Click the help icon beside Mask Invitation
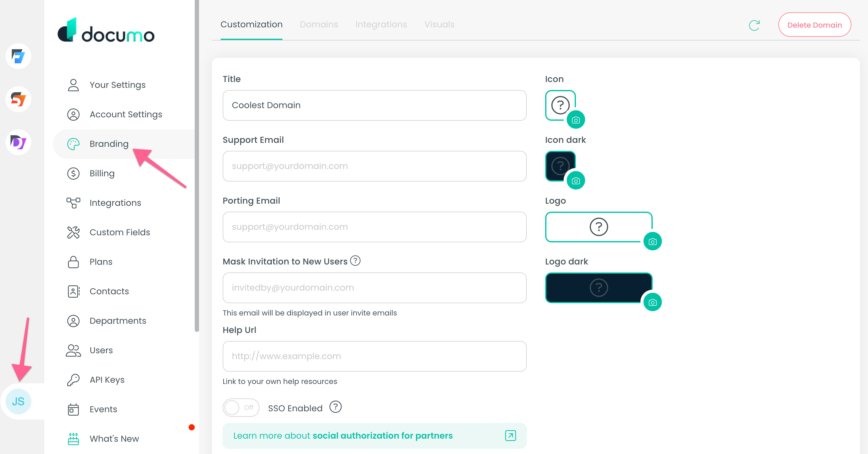The height and width of the screenshot is (454, 868). [356, 260]
